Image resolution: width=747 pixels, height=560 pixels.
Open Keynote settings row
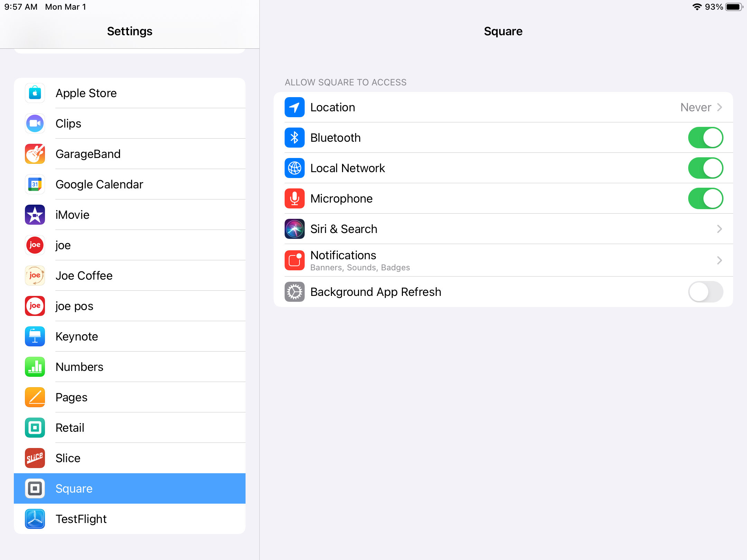[130, 336]
